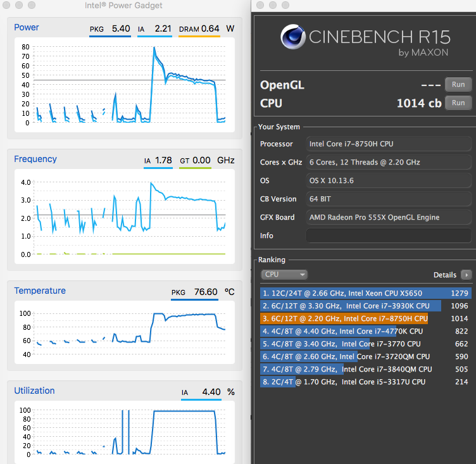Select ranking row Intel Core i5-3317U
Screen dimensions: 476x464
point(365,382)
